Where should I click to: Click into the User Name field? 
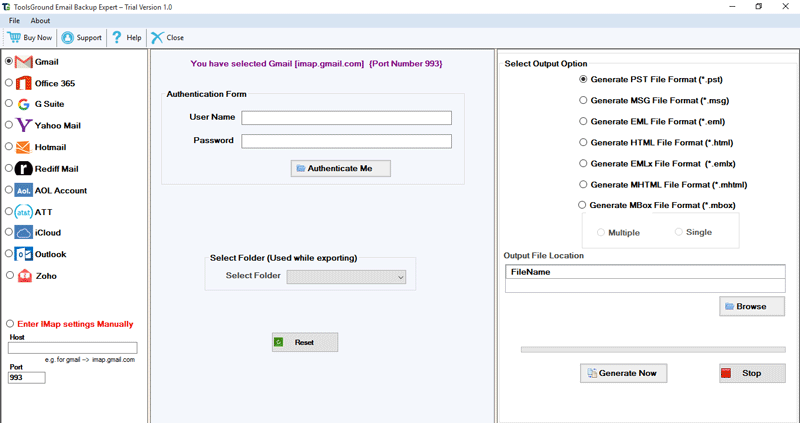[x=346, y=118]
